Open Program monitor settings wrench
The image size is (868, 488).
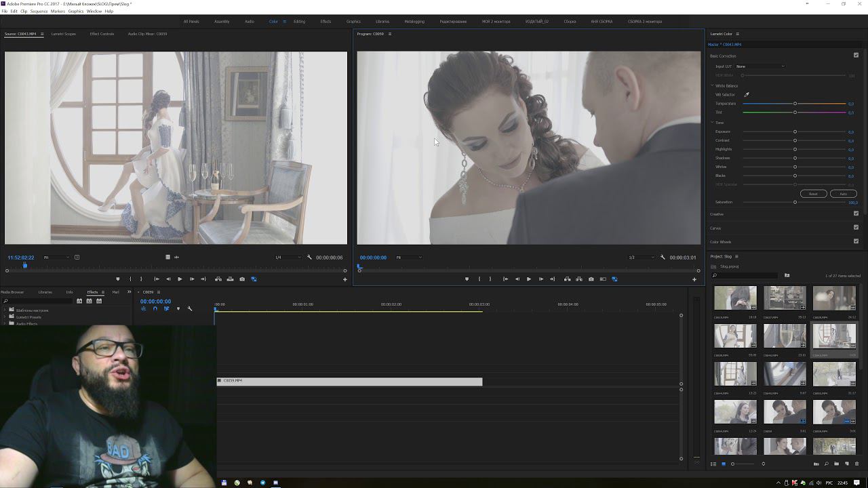[663, 257]
